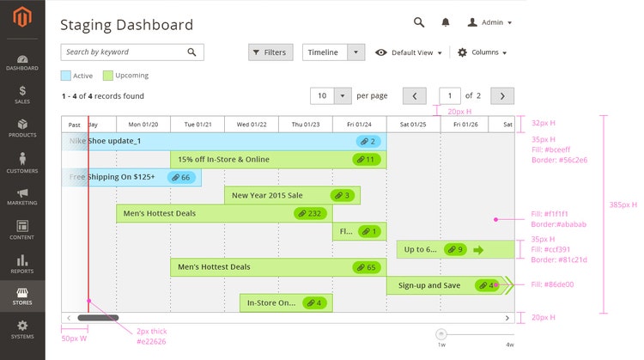Click the timeline zoom slider handle
This screenshot has height=360, width=644.
coord(441,333)
